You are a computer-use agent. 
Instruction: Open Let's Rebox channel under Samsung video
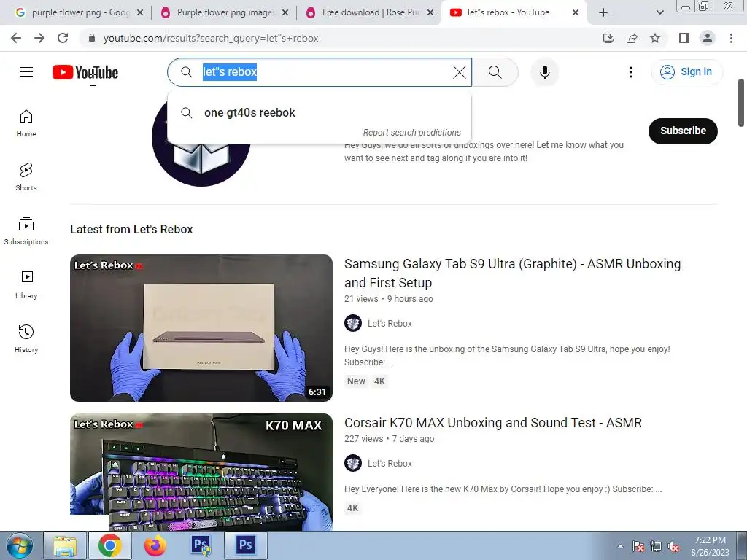(x=390, y=323)
